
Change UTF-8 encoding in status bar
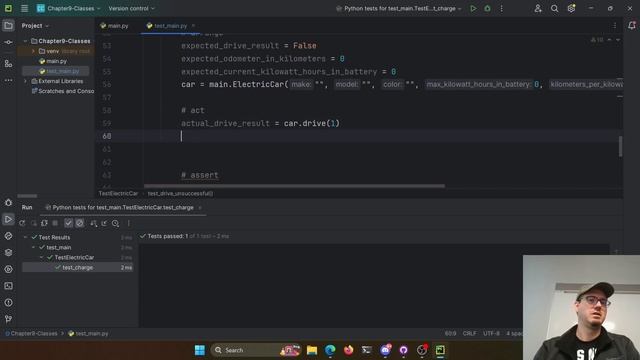(x=491, y=333)
